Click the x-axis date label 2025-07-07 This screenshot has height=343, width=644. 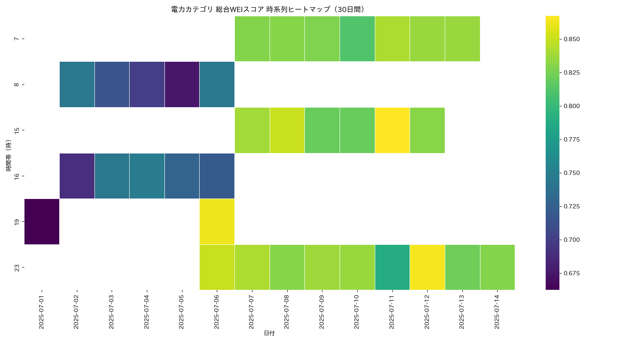pos(252,312)
